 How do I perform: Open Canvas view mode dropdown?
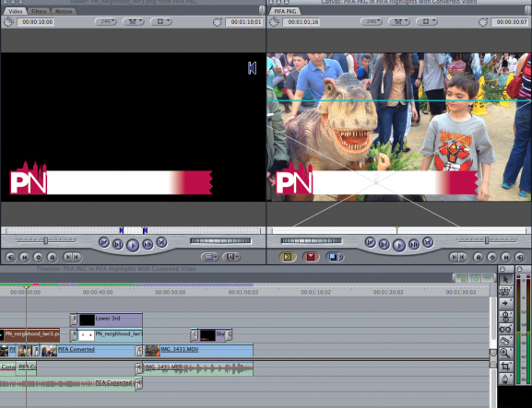point(427,22)
